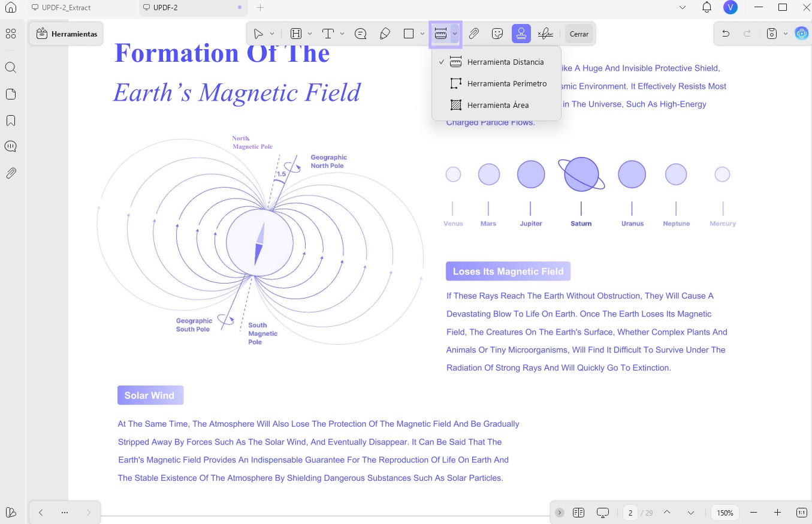Click the signature tool icon
Viewport: 812px width, 524px height.
pos(545,34)
